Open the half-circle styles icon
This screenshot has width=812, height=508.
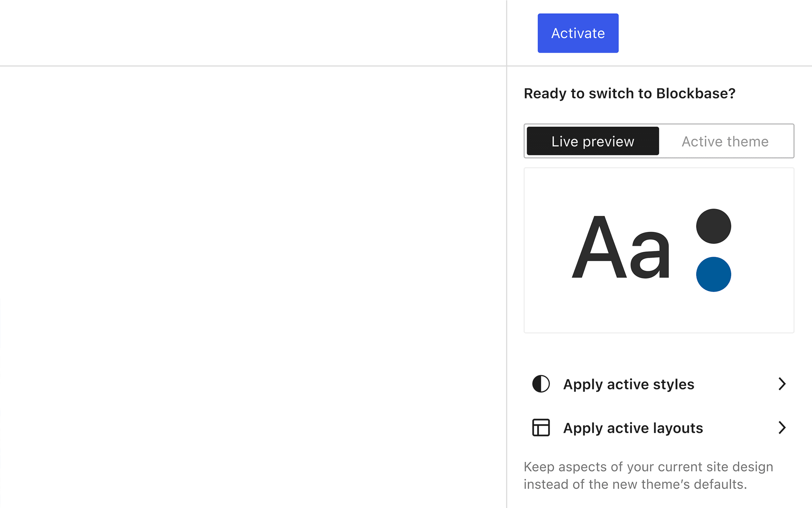pos(541,384)
